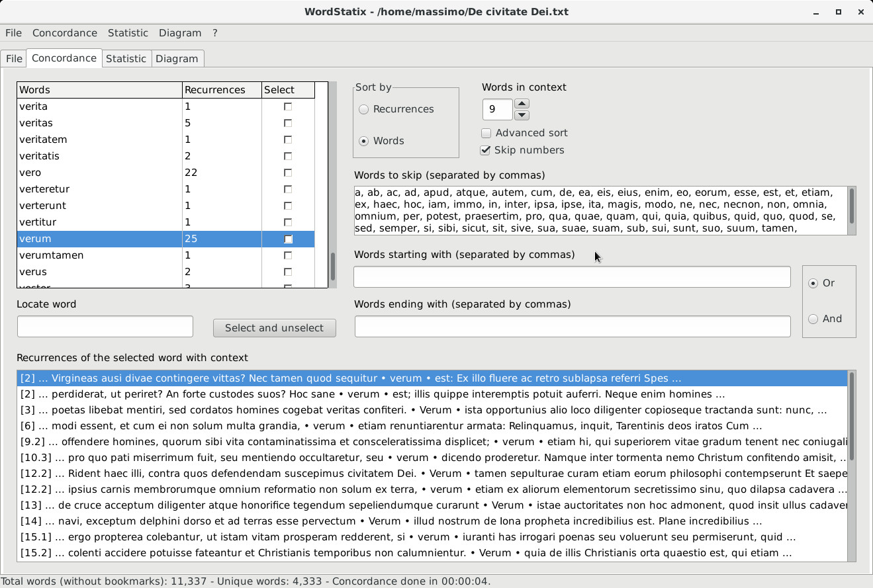Select the word row 'veritas'
Viewport: 873px width, 588px height.
coord(165,123)
